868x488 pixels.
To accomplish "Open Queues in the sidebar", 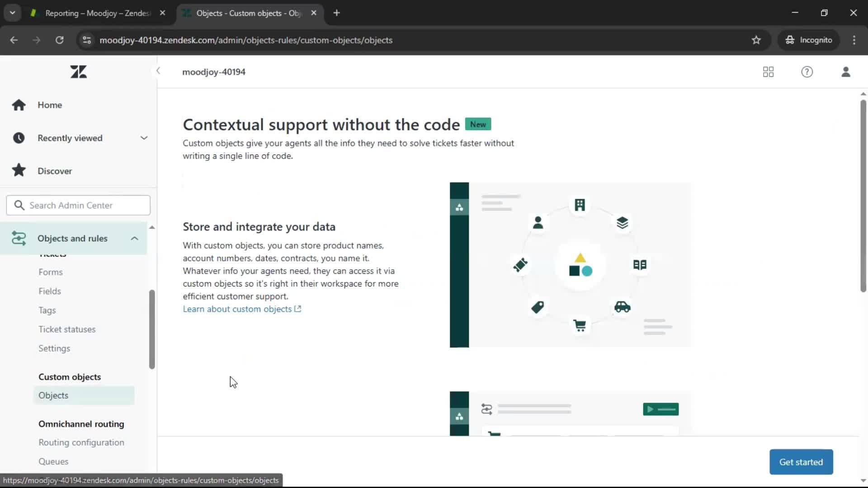I will (x=53, y=461).
